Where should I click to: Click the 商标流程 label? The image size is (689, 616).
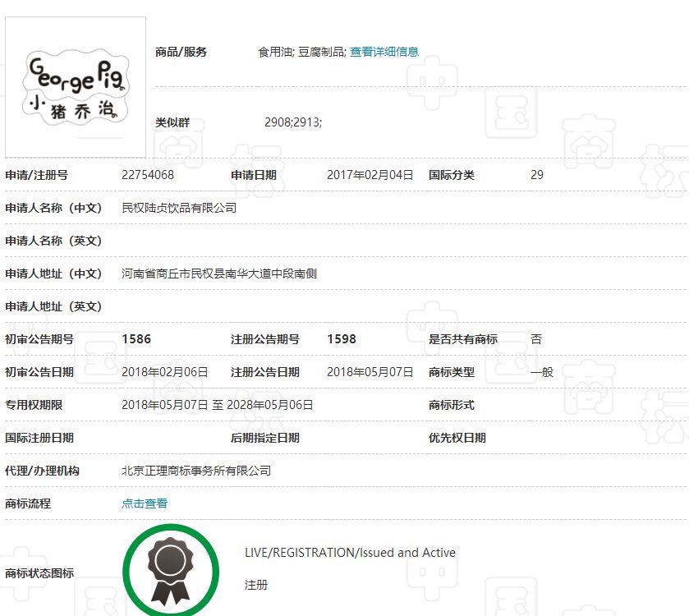coord(28,503)
